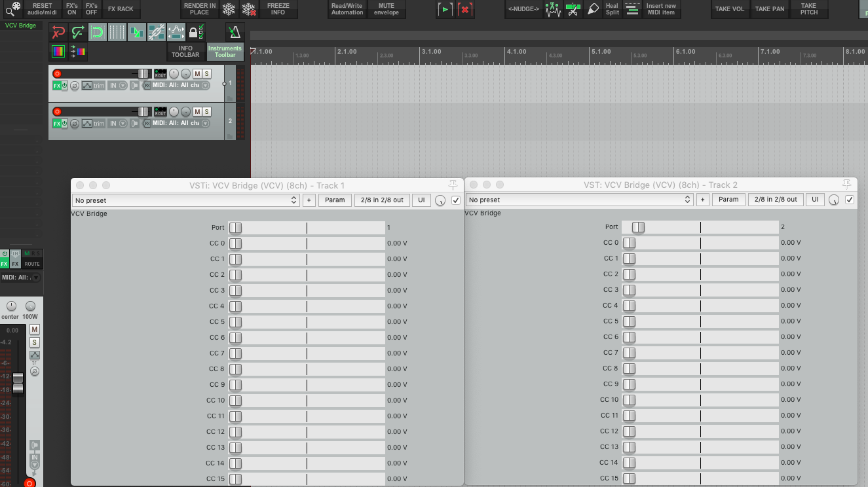Toggle bypass checkbox in Track 2 FX window
The width and height of the screenshot is (868, 487).
(x=850, y=200)
